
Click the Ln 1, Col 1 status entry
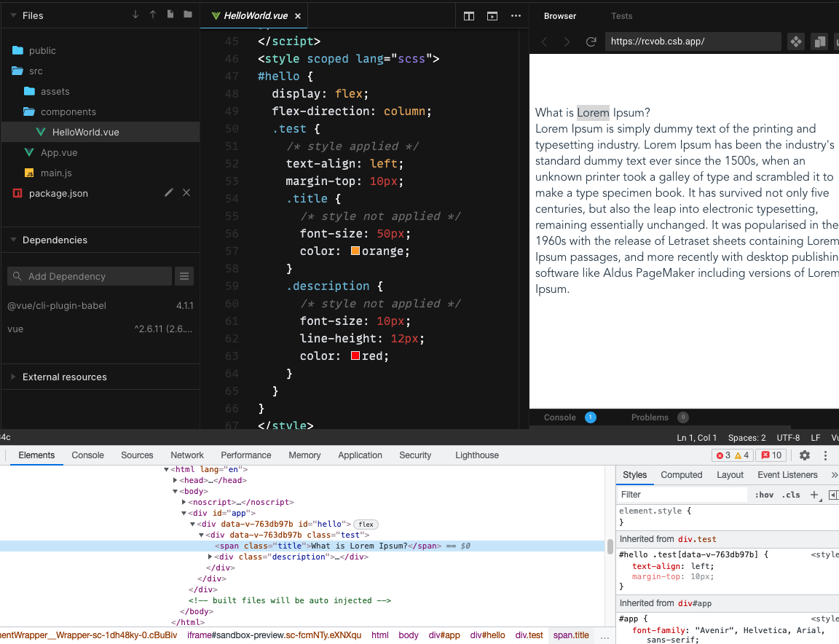697,437
